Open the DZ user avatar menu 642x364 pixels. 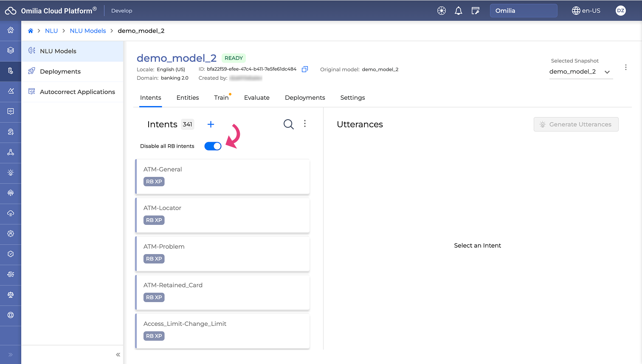pyautogui.click(x=620, y=11)
